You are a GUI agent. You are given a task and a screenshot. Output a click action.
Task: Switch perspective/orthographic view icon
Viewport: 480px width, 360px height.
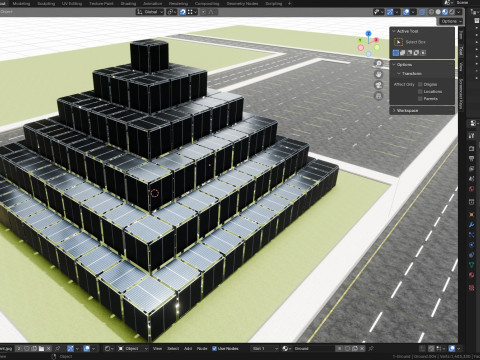(379, 96)
